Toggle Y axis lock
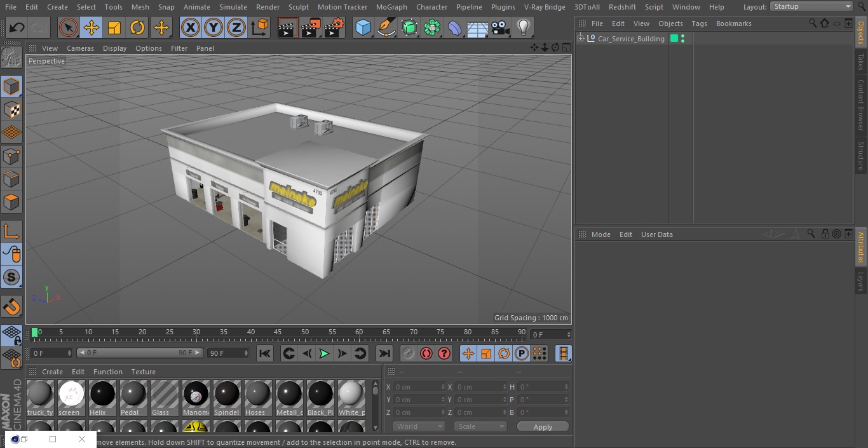The width and height of the screenshot is (868, 448). pyautogui.click(x=214, y=28)
